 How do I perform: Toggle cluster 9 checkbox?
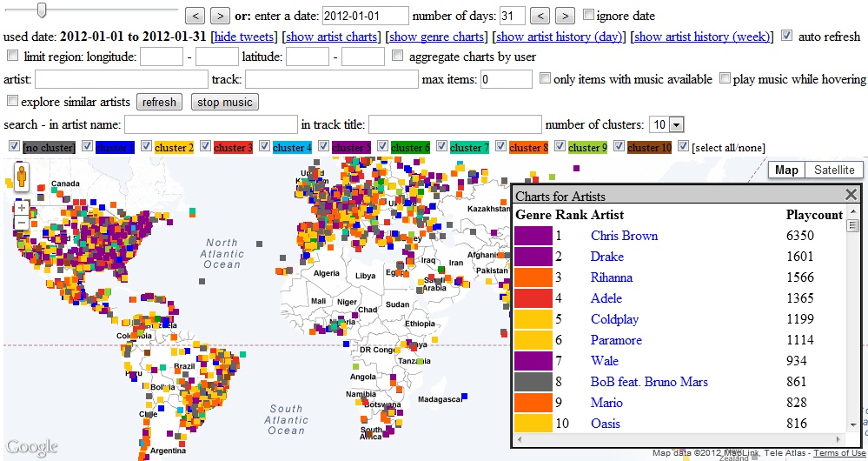click(x=560, y=146)
